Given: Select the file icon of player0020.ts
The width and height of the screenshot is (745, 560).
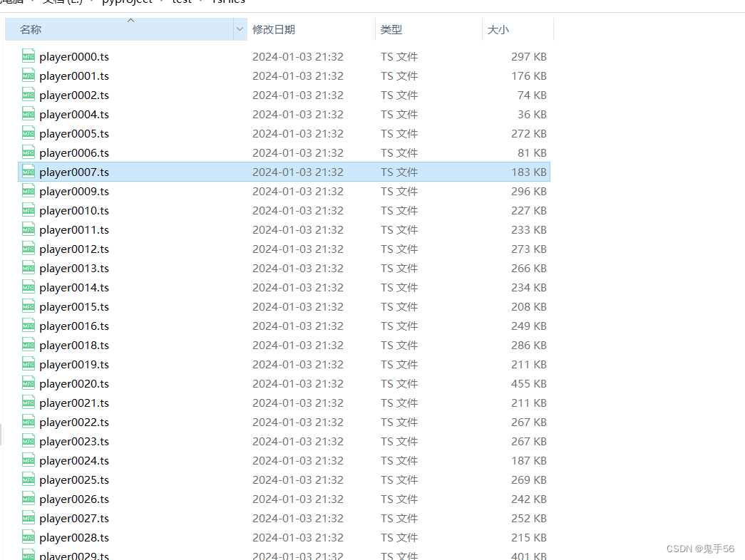Looking at the screenshot, I should click(x=29, y=383).
